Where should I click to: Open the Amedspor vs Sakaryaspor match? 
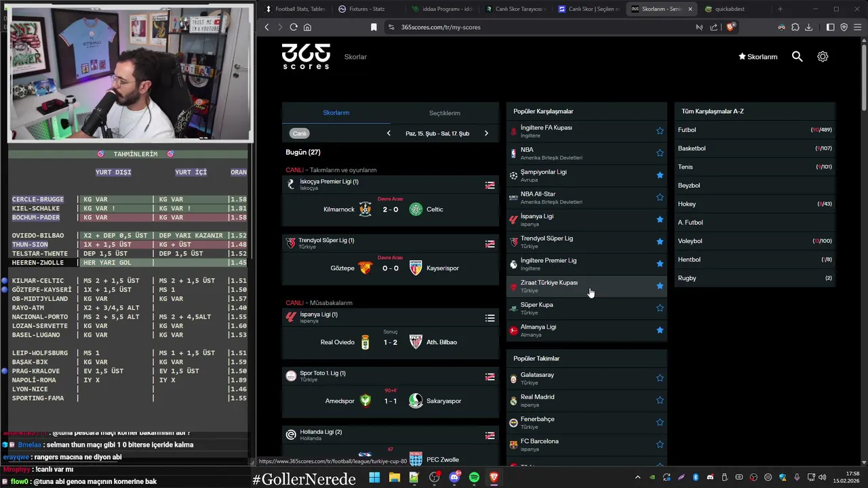tap(391, 401)
